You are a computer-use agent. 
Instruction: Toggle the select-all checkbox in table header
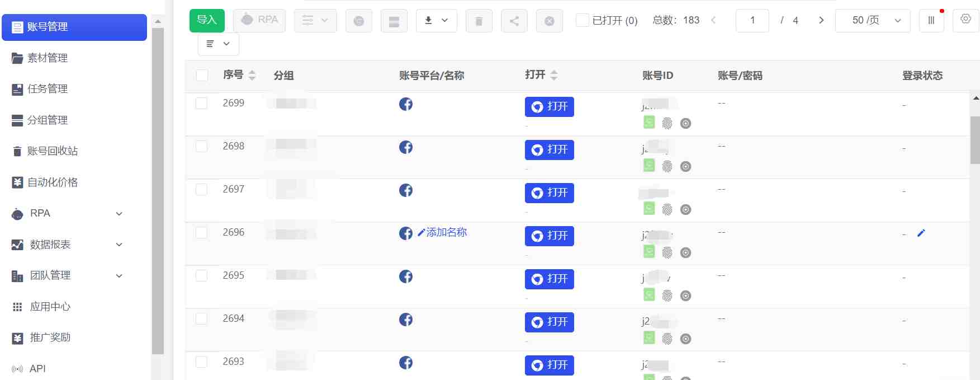pos(202,76)
